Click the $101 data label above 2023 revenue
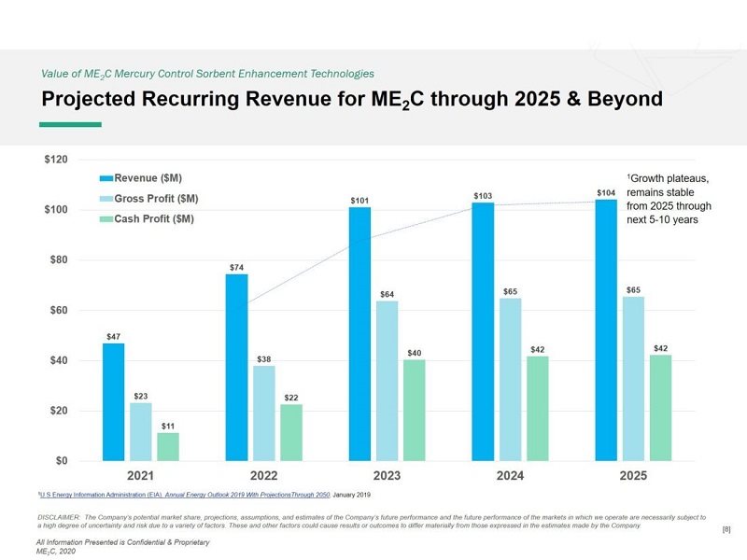The height and width of the screenshot is (560, 747). 359,200
